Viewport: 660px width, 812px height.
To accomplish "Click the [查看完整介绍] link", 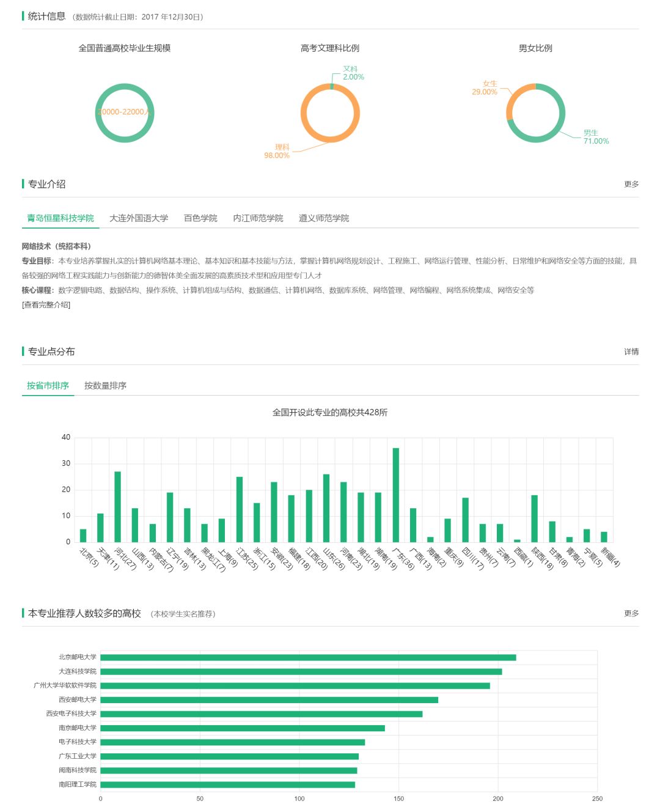I will click(46, 304).
